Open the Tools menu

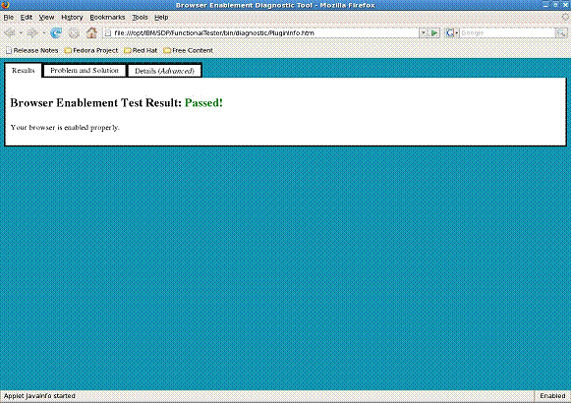(140, 17)
